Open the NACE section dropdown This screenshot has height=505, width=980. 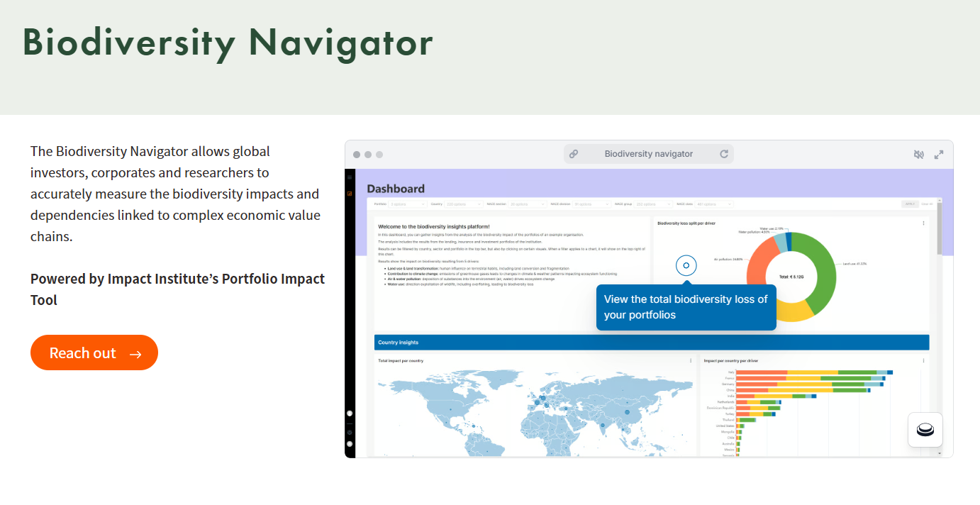(x=528, y=204)
